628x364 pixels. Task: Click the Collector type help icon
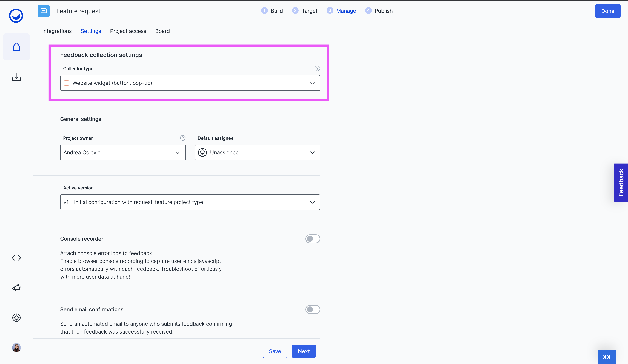[317, 68]
